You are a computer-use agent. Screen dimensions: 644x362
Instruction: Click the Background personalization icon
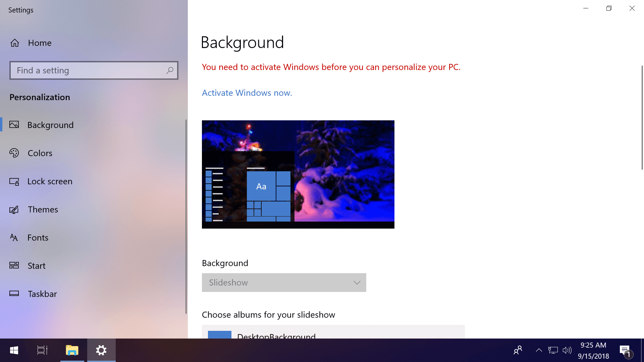point(14,124)
